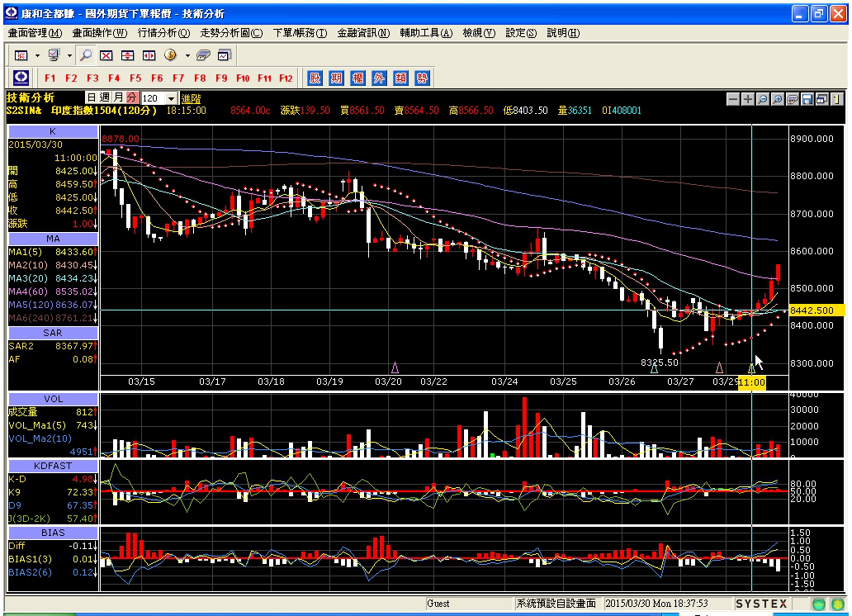852x616 pixels.
Task: Click the MA indicator panel header
Action: [x=53, y=239]
